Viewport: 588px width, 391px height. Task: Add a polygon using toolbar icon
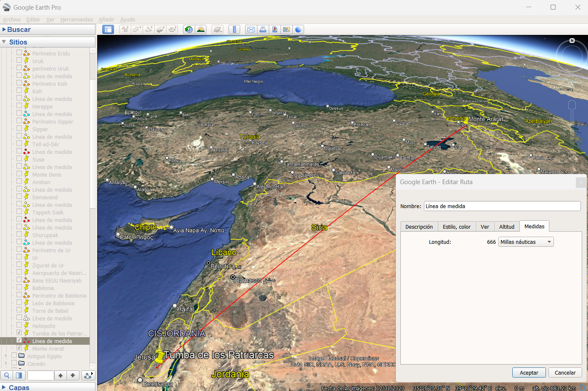coord(137,29)
